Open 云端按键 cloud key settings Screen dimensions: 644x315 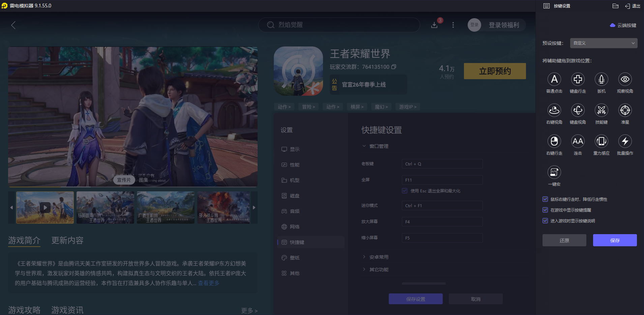pos(622,25)
